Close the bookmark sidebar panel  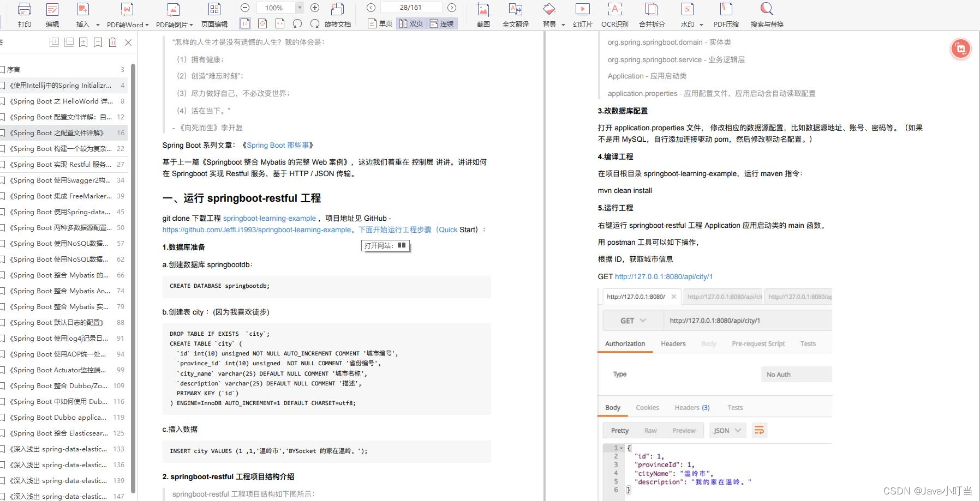coord(128,42)
